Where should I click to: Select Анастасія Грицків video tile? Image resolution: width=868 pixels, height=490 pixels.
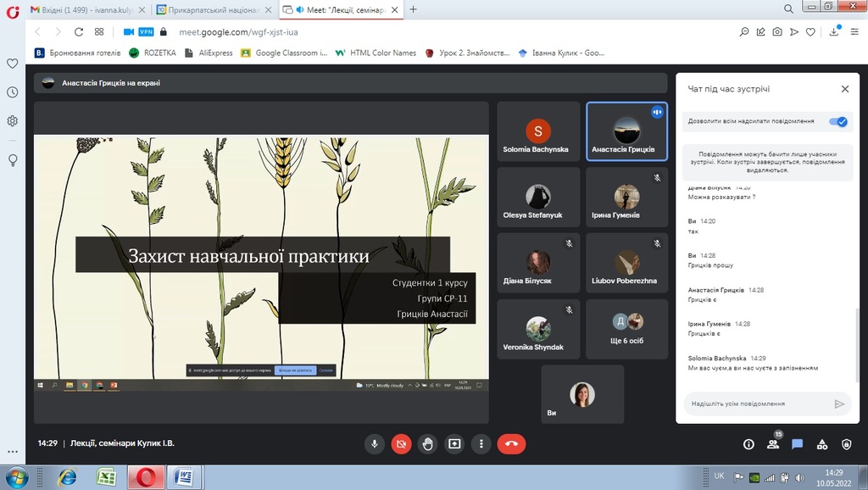[x=626, y=132]
